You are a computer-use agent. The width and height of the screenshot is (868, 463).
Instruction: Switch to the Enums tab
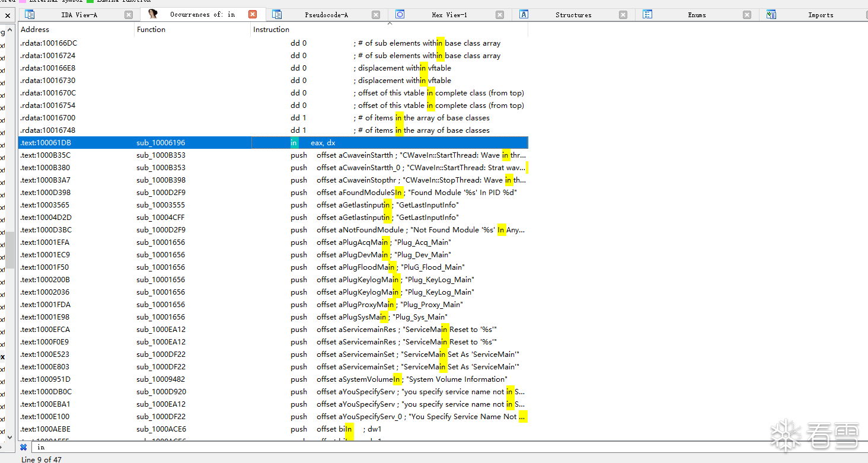coord(697,15)
